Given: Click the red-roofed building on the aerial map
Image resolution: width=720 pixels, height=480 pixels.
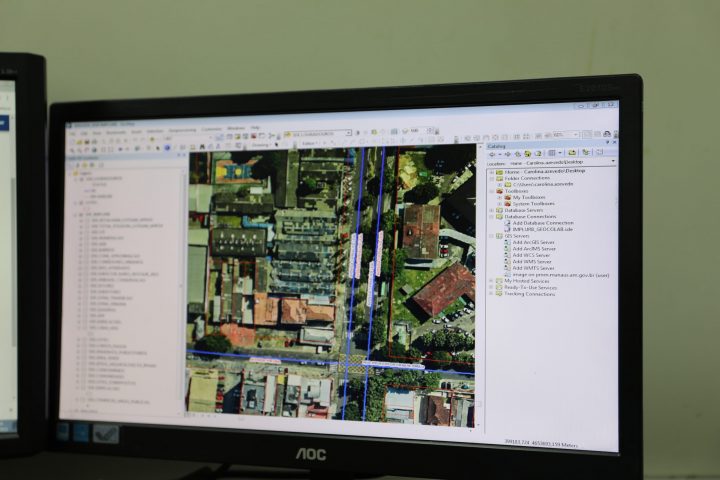Looking at the screenshot, I should [x=443, y=289].
